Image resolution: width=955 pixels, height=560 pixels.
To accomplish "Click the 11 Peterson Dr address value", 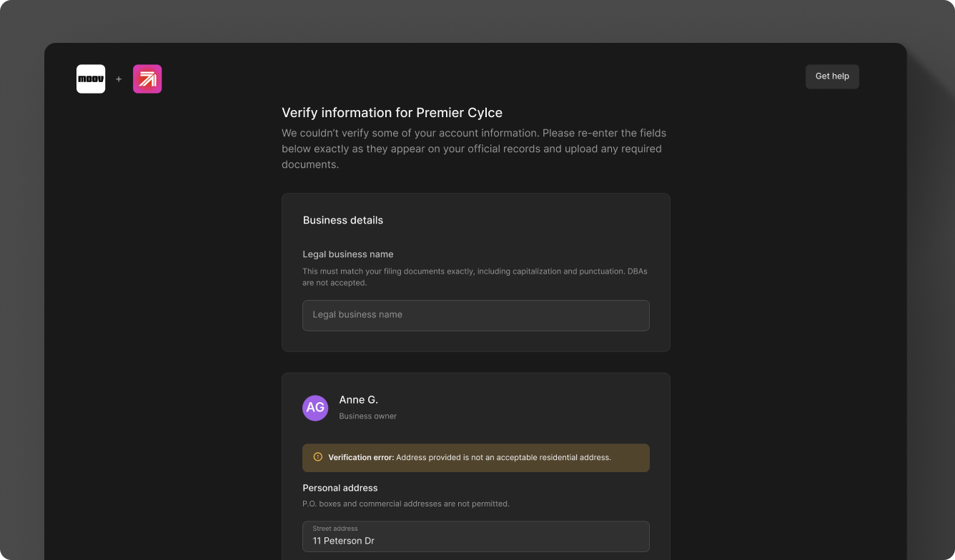I will click(344, 541).
